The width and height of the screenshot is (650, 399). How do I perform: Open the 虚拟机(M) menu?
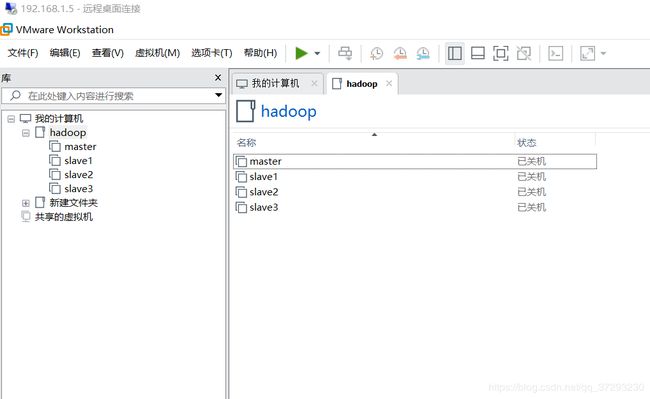(158, 53)
